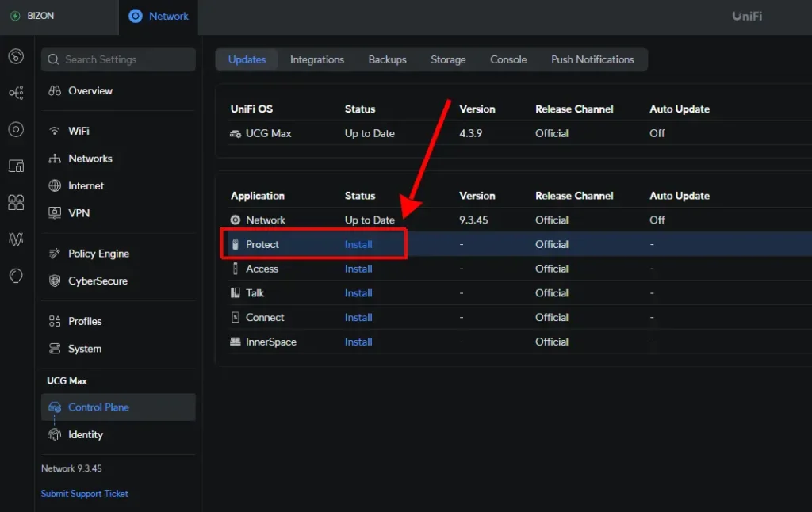The height and width of the screenshot is (512, 812).
Task: Click the Network 9.3.45 version cell
Action: click(x=473, y=220)
